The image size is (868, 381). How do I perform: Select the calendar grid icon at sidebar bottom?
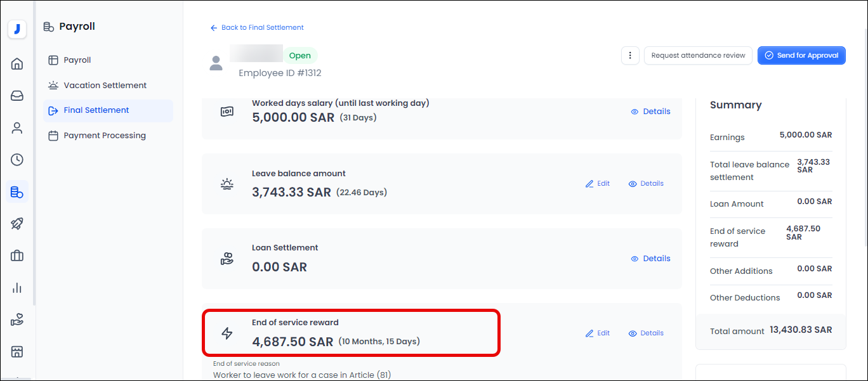(16, 351)
